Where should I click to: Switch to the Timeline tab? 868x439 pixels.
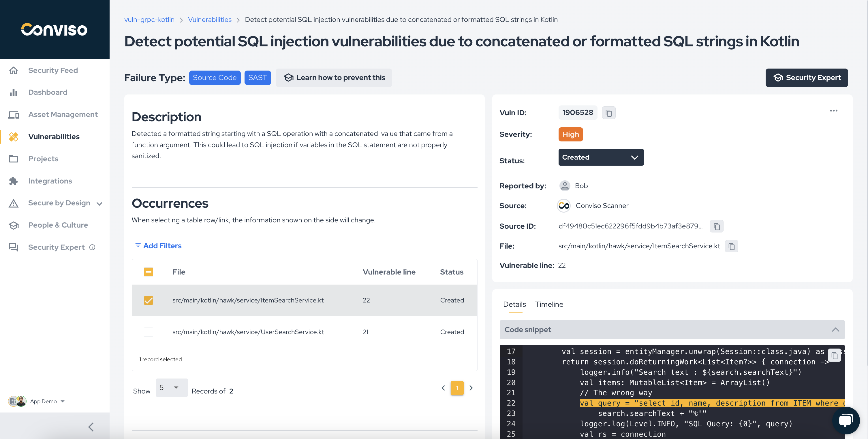pyautogui.click(x=549, y=304)
